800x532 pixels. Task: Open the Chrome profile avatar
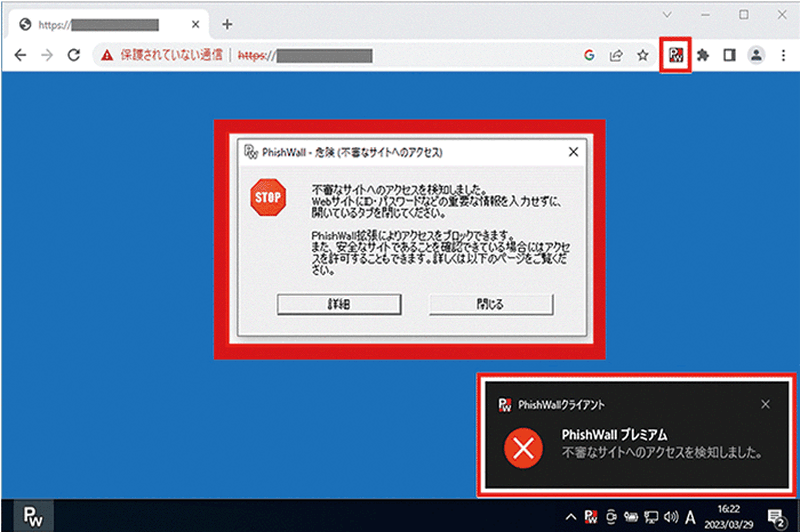[757, 56]
